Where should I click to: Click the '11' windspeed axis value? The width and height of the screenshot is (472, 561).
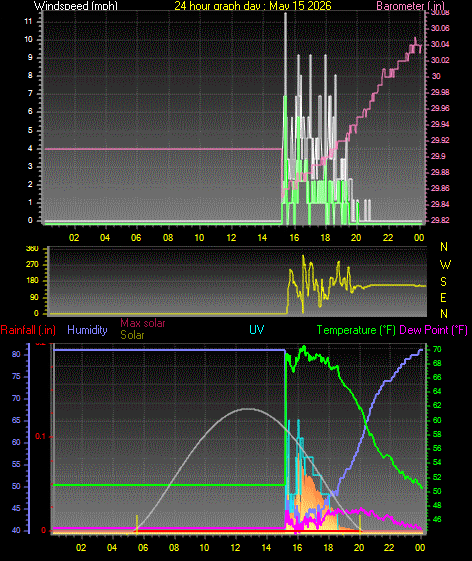[x=28, y=21]
